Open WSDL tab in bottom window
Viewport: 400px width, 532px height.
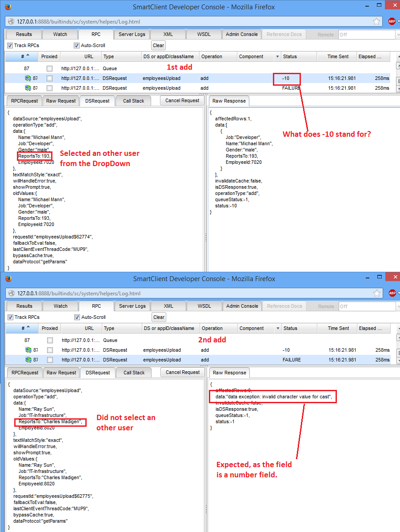204,306
